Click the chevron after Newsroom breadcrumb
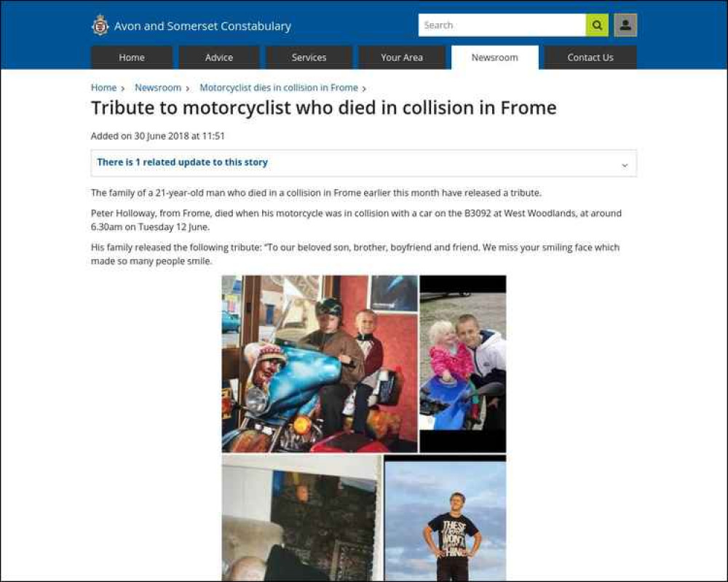The height and width of the screenshot is (582, 728). click(x=188, y=89)
